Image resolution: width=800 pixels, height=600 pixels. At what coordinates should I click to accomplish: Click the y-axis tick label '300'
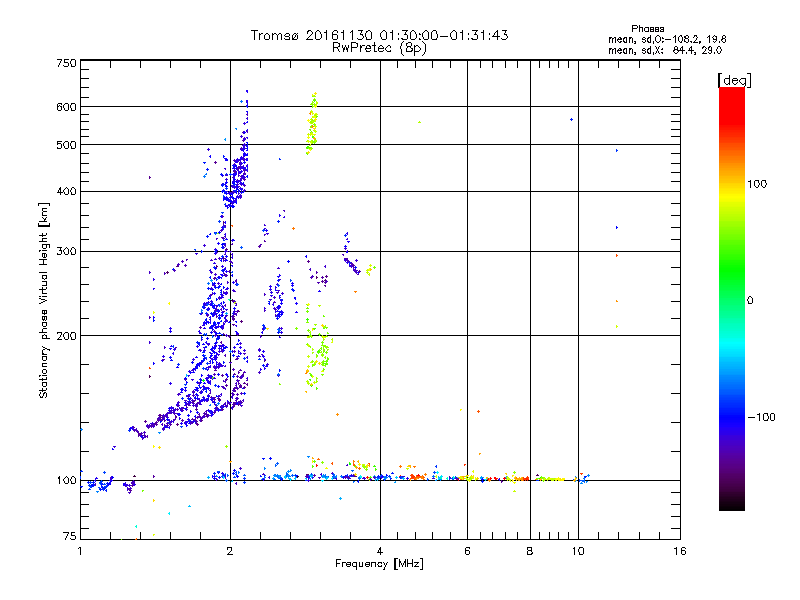click(66, 251)
